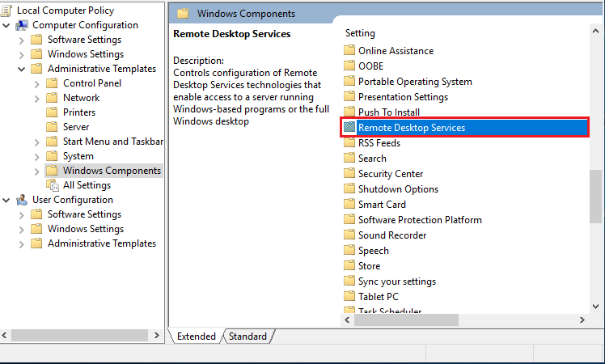This screenshot has height=364, width=605.
Task: Expand the System tree node
Action: (x=36, y=157)
